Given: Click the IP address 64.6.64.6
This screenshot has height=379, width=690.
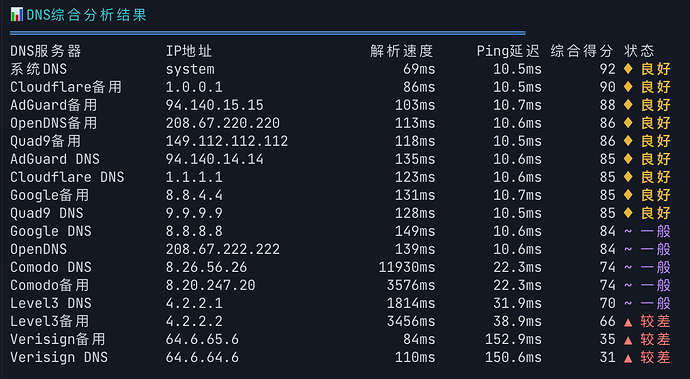Looking at the screenshot, I should tap(202, 358).
